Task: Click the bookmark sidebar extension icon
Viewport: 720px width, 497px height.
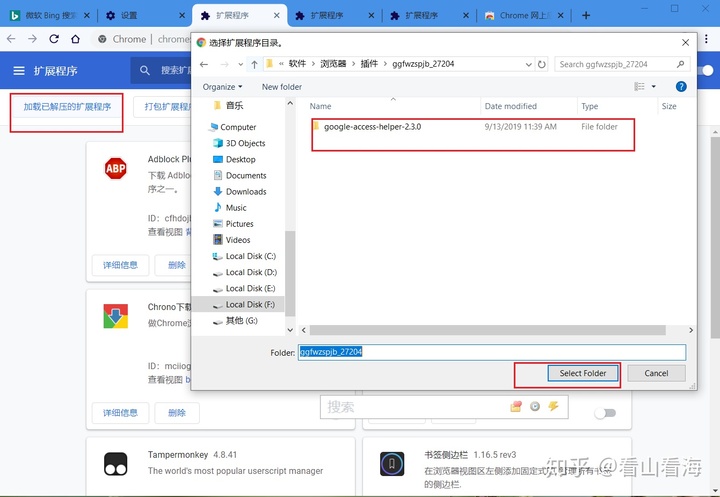Action: pyautogui.click(x=392, y=463)
